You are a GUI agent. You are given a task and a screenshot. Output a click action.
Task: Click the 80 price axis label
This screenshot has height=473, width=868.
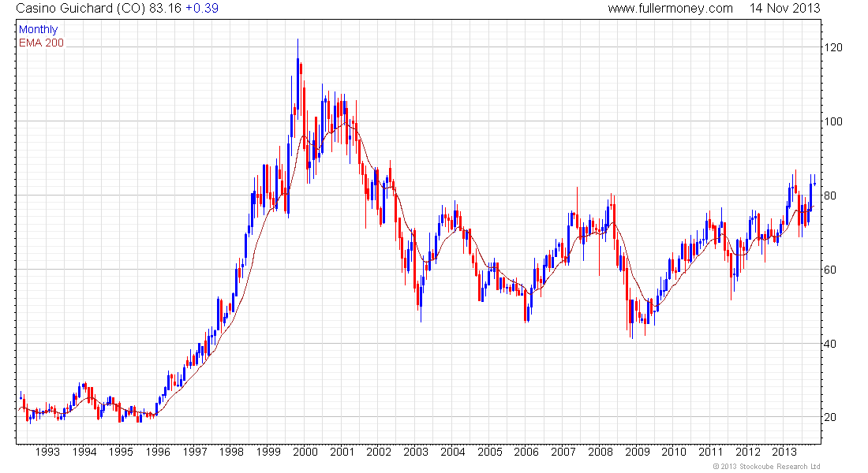tap(830, 196)
